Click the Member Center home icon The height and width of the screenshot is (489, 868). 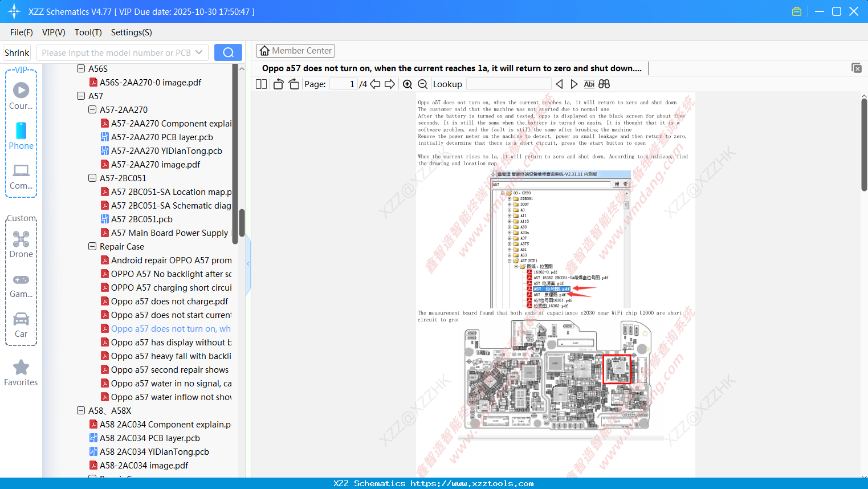(x=264, y=51)
